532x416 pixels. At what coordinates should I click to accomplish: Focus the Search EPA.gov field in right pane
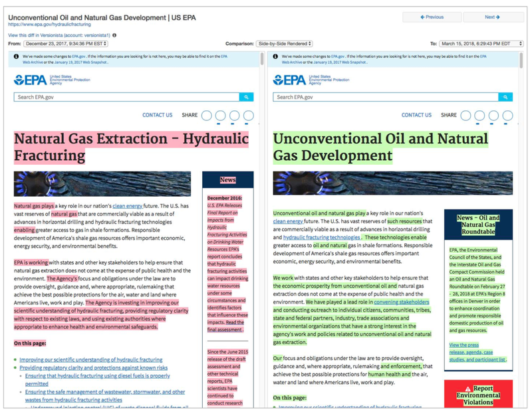pyautogui.click(x=386, y=97)
